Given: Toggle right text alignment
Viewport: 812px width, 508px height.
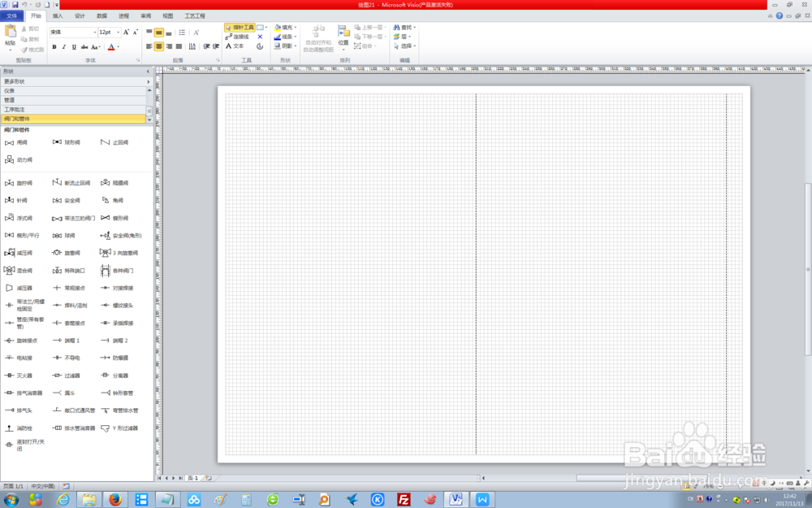Looking at the screenshot, I should tap(169, 46).
